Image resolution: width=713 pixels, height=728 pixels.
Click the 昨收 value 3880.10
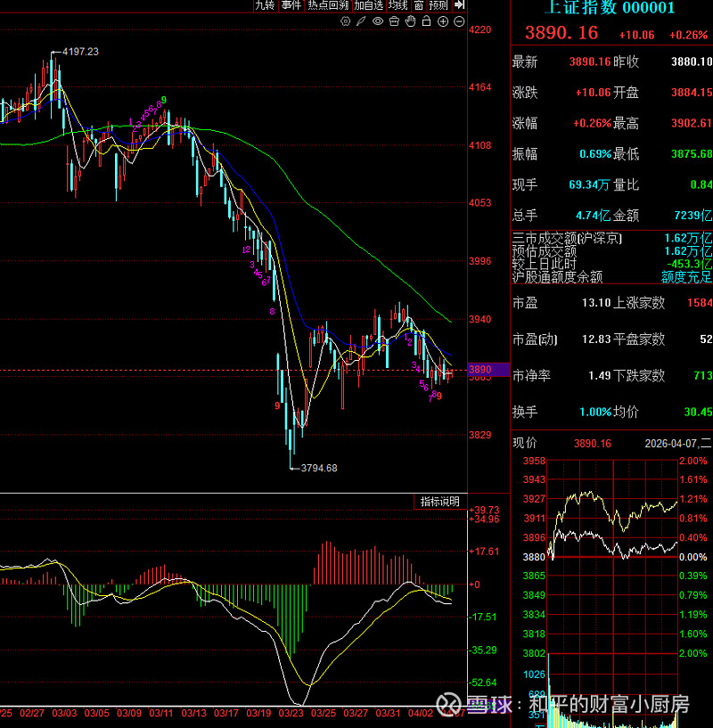click(692, 61)
